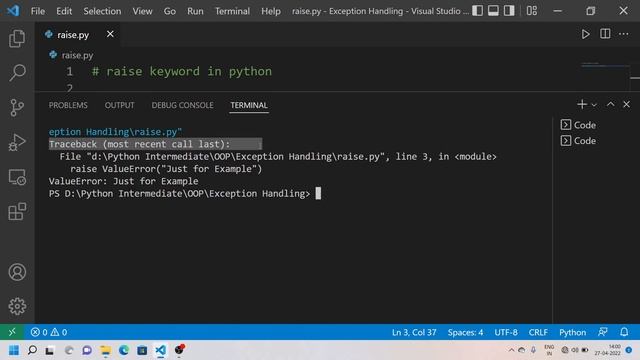Click the raise.py file path link in traceback
The height and width of the screenshot is (360, 640).
coord(236,157)
